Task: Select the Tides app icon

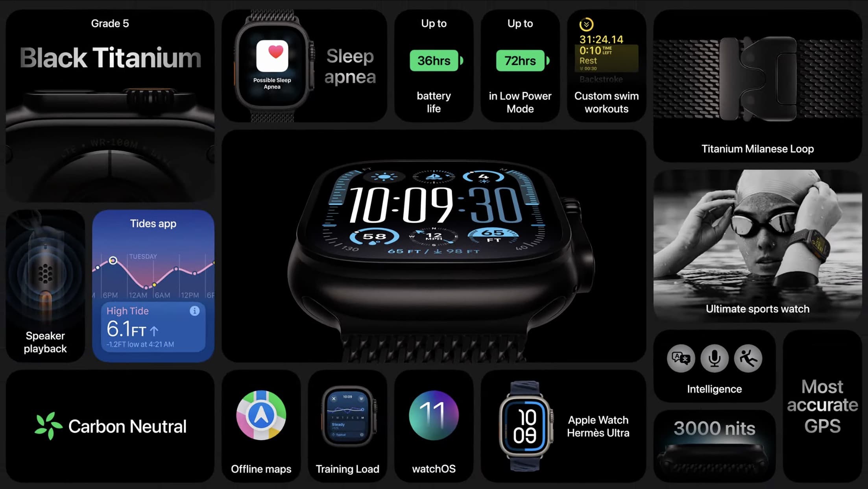Action: (x=153, y=286)
